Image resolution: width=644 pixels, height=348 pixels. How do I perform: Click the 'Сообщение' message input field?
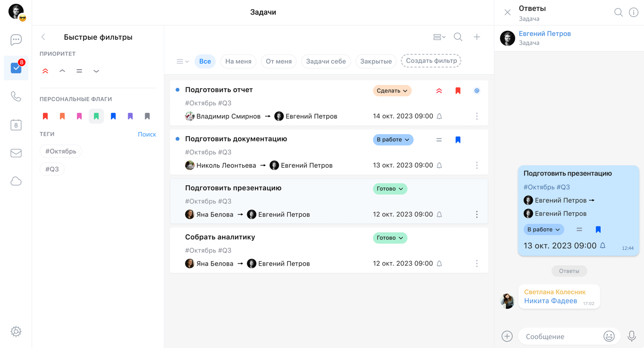560,336
